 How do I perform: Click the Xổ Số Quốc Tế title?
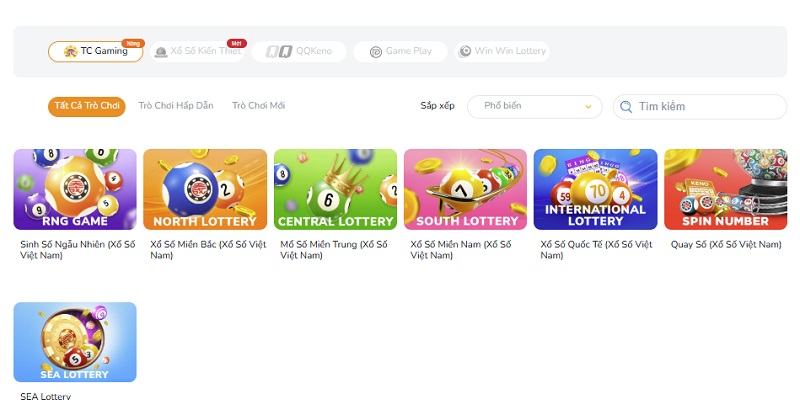point(596,250)
